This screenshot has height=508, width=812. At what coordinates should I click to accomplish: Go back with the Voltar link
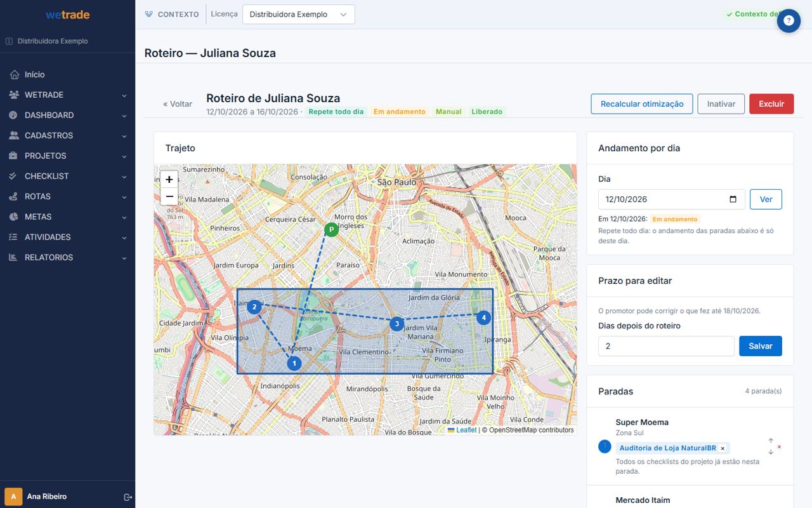[178, 104]
